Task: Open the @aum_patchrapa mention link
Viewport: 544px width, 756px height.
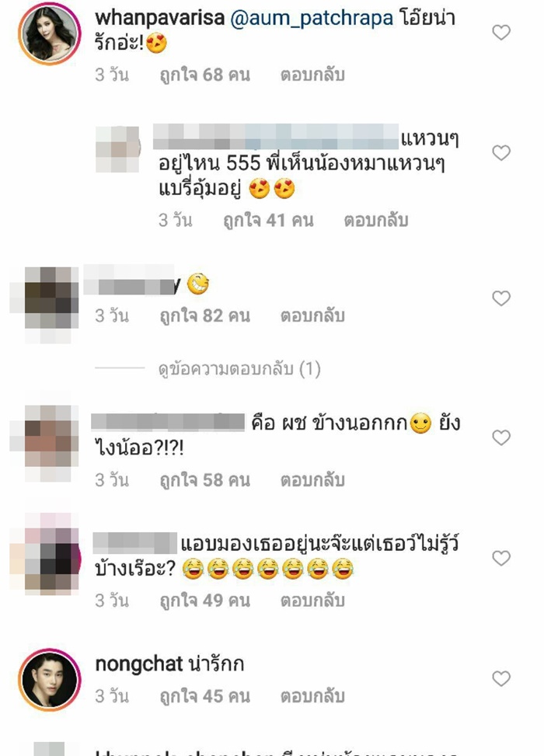Action: (x=312, y=19)
